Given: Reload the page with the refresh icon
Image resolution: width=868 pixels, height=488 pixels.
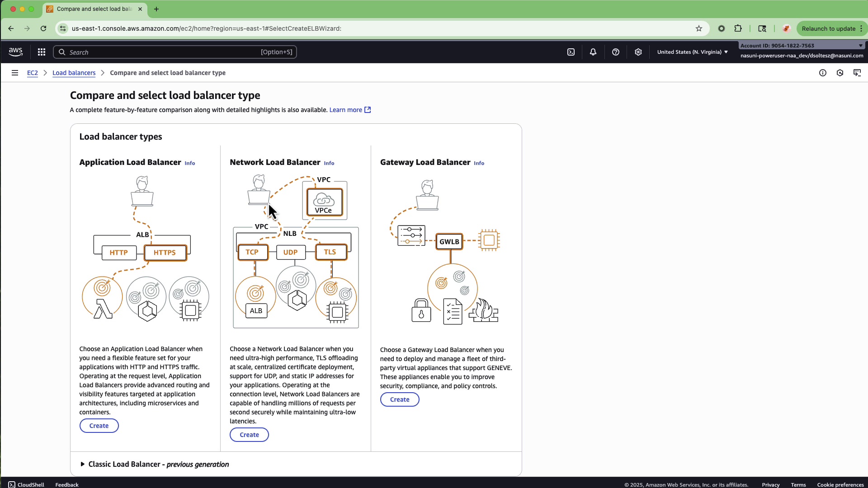Looking at the screenshot, I should [43, 28].
